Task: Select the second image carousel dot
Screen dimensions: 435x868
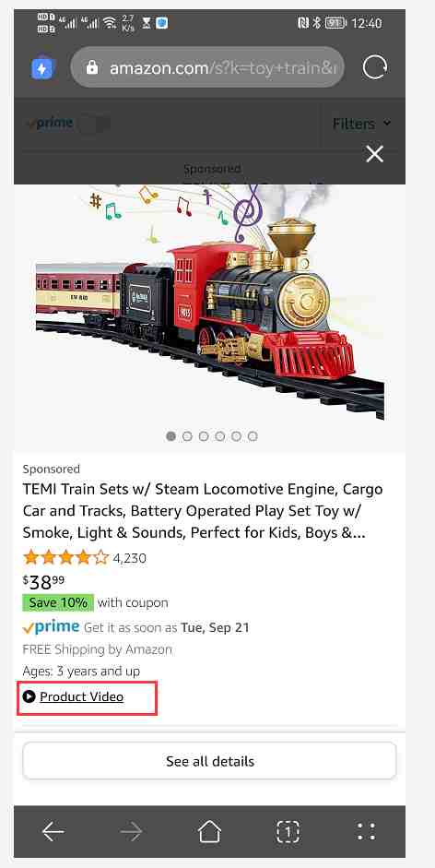Action: pyautogui.click(x=187, y=436)
